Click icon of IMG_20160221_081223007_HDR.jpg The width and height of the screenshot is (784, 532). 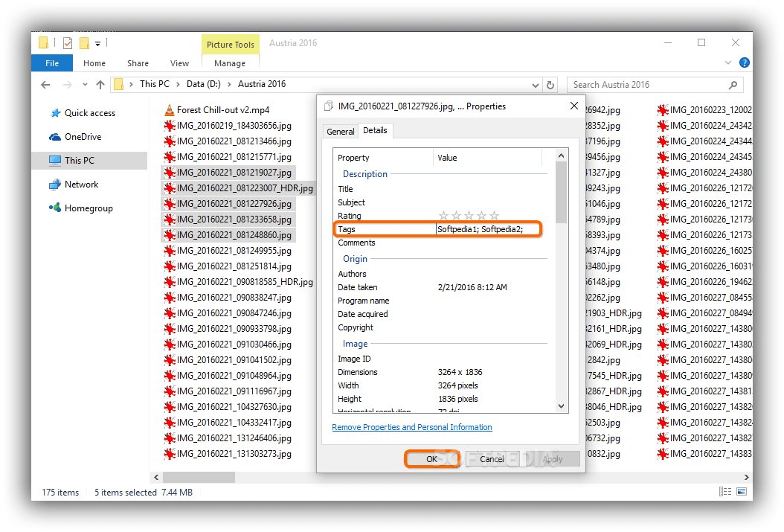click(x=170, y=188)
